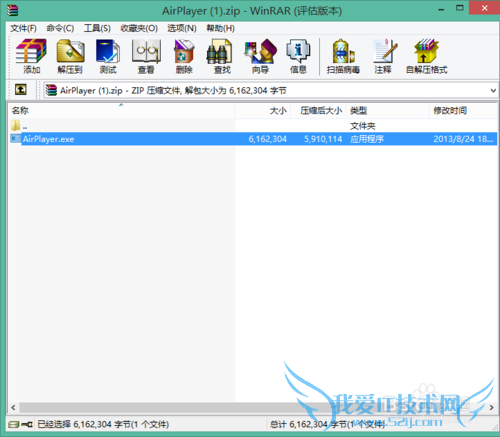
Task: Open the Favorites (收藏夹) menu
Action: pos(139,28)
